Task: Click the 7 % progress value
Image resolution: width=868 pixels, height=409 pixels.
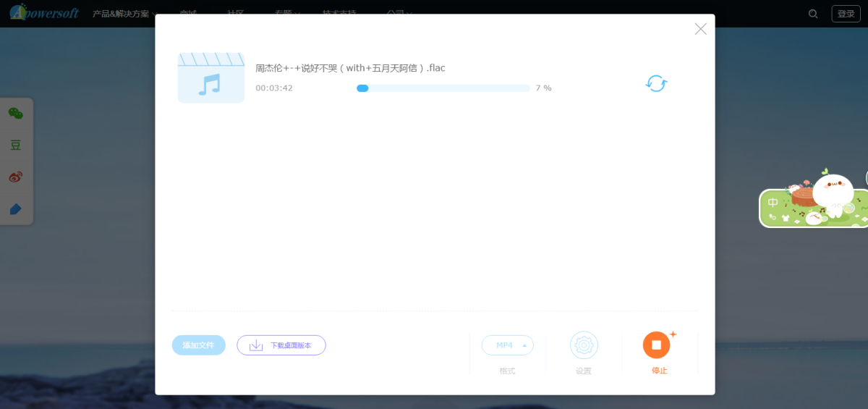Action: pyautogui.click(x=543, y=88)
